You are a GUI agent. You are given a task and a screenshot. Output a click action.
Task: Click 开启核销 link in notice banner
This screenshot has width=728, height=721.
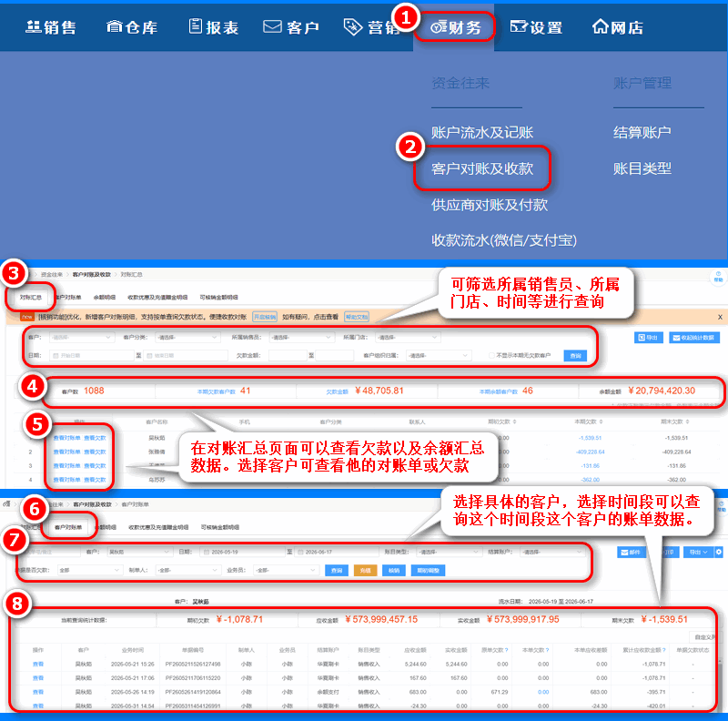click(265, 318)
